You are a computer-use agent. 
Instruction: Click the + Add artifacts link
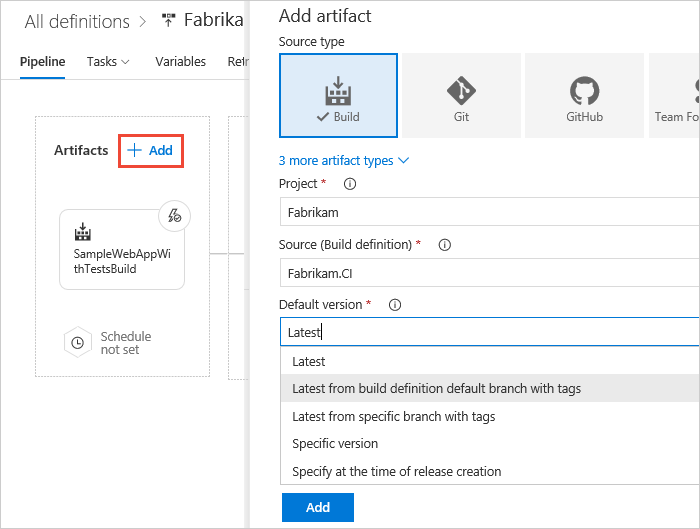(150, 151)
